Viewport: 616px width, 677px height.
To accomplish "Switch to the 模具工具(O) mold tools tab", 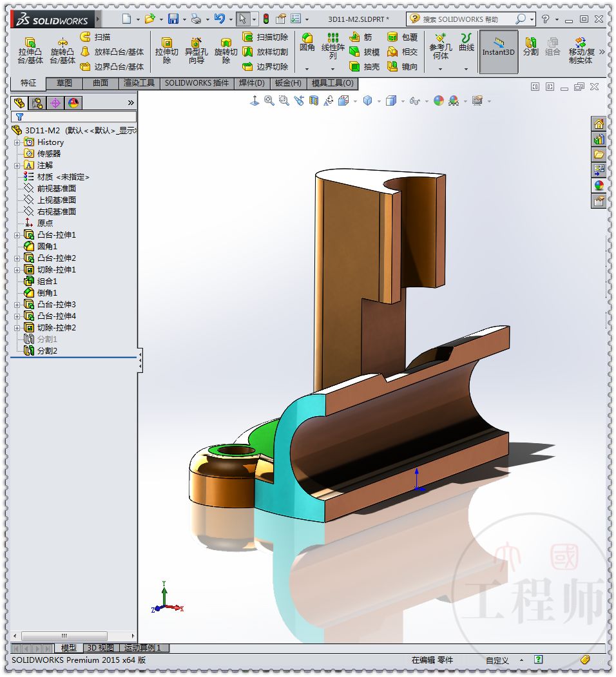I will coord(332,83).
